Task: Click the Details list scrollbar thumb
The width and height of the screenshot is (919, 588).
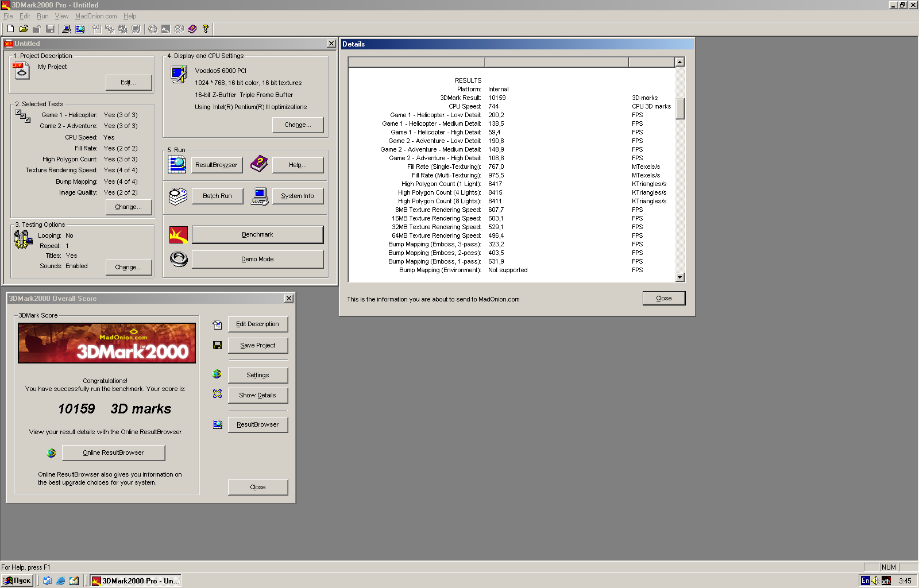Action: click(x=680, y=109)
